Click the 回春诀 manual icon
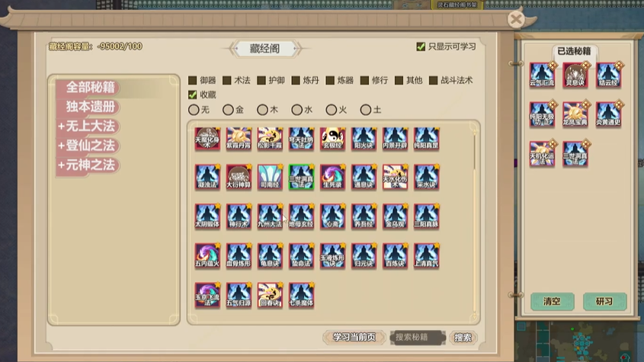Viewport: 644px width, 362px height. click(x=270, y=295)
